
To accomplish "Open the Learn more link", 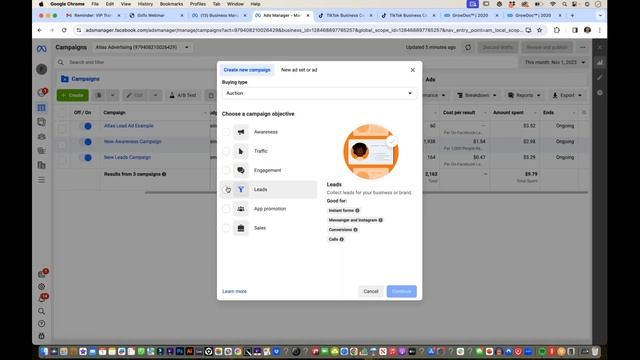I will tap(234, 291).
